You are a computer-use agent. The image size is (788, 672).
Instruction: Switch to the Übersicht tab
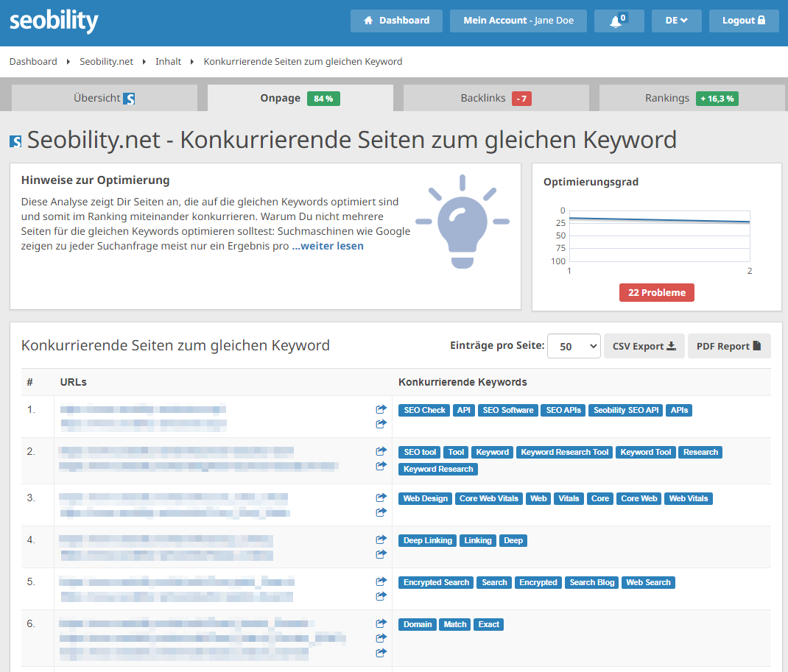tap(104, 98)
